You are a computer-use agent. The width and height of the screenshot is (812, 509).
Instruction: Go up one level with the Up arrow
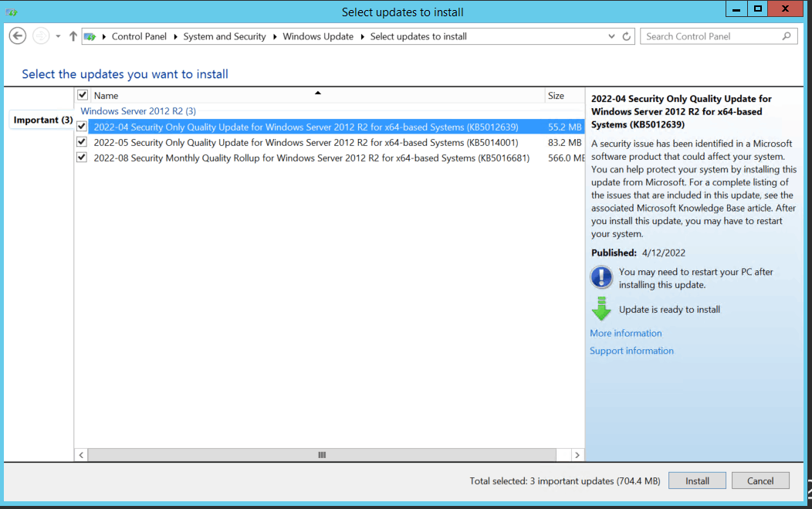[x=73, y=36]
